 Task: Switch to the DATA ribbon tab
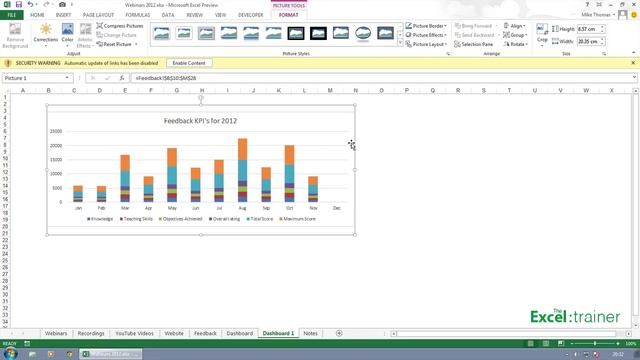(168, 15)
